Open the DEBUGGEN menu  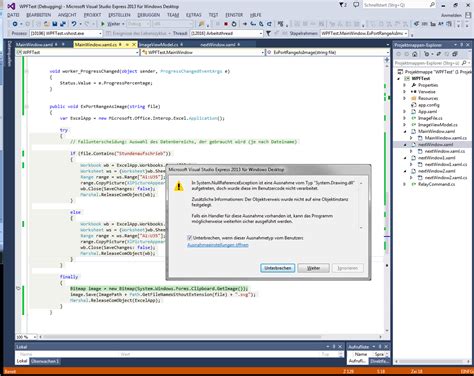(x=149, y=15)
